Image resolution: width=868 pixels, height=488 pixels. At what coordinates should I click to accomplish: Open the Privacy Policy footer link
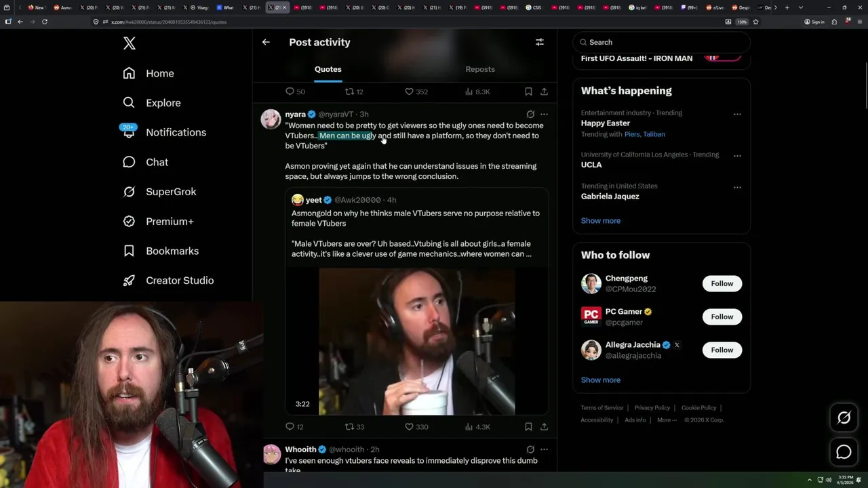[652, 408]
